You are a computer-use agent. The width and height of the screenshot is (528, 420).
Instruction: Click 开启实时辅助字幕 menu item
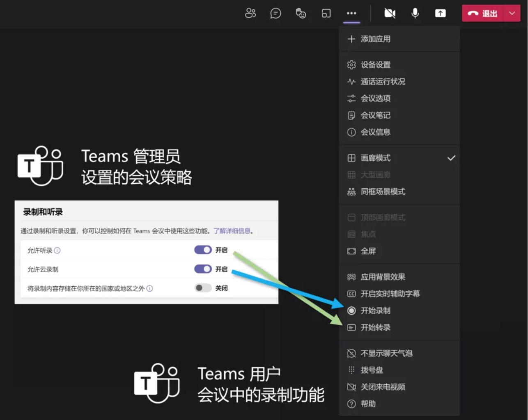(399, 294)
